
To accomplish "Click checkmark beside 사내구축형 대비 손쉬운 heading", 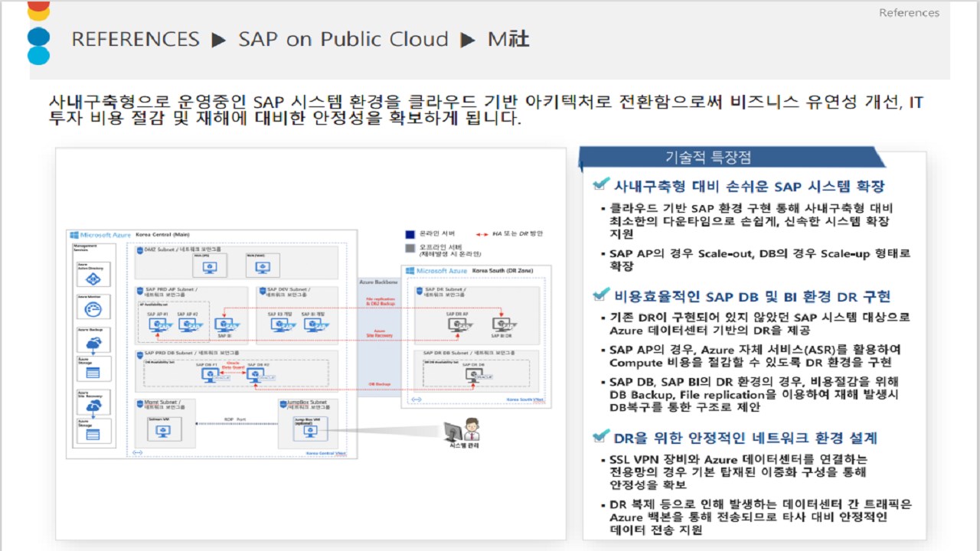I will 602,185.
